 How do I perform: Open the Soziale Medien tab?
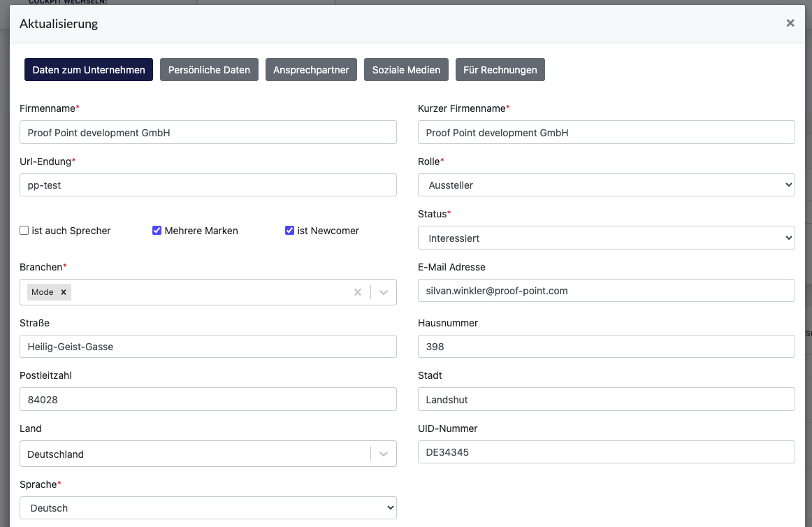coord(406,70)
